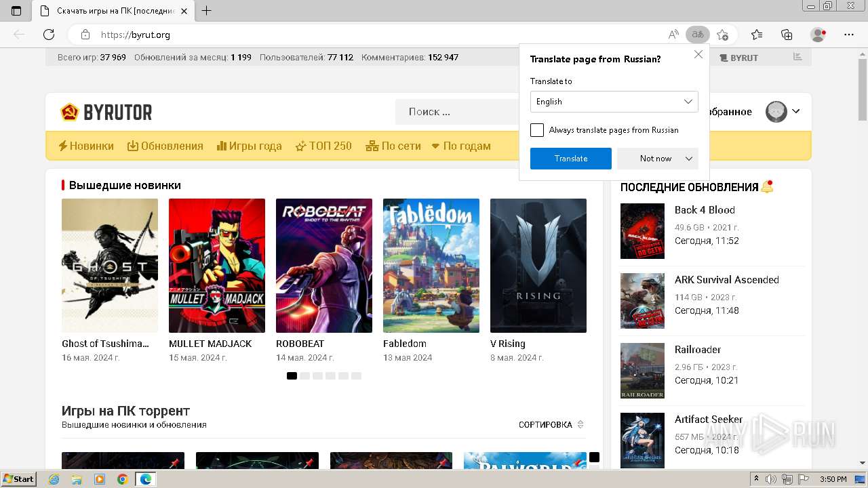Go to Игры года section
Viewport: 868px width, 488px height.
pos(249,146)
